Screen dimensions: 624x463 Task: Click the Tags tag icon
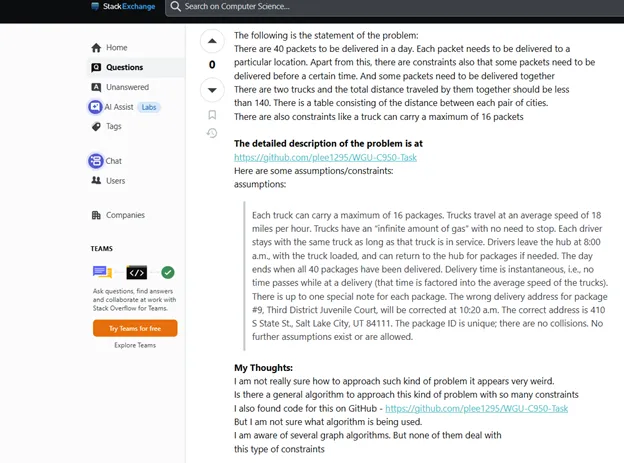[96, 127]
